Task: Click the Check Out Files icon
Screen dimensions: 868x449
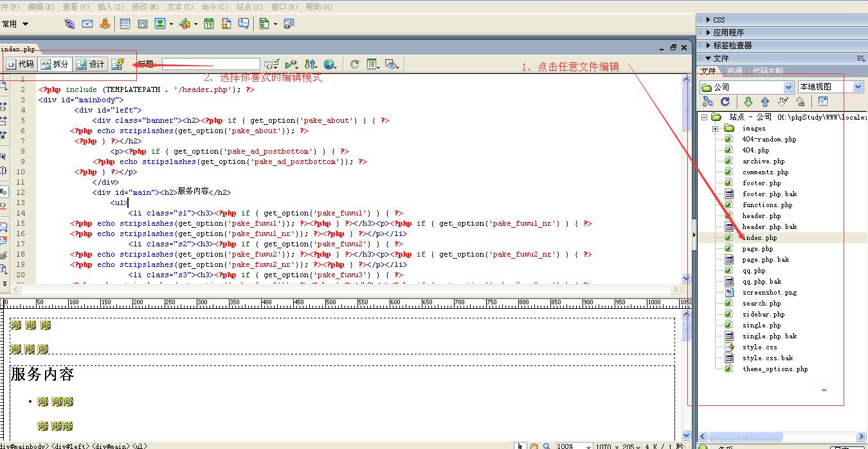Action: coord(782,102)
